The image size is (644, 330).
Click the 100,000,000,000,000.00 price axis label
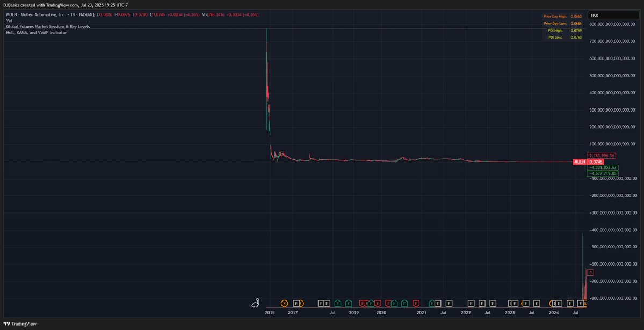tap(613, 144)
